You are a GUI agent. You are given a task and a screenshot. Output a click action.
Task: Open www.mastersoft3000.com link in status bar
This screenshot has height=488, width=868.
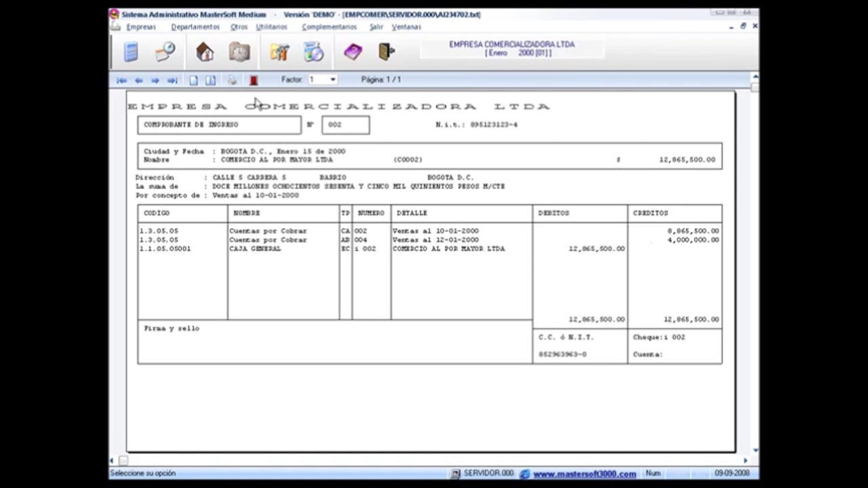[x=584, y=474]
